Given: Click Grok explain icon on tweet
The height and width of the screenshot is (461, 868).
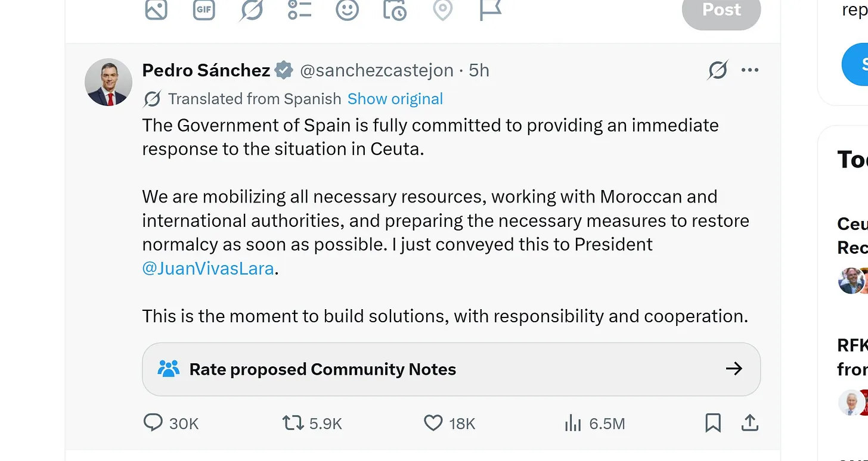Looking at the screenshot, I should [718, 70].
